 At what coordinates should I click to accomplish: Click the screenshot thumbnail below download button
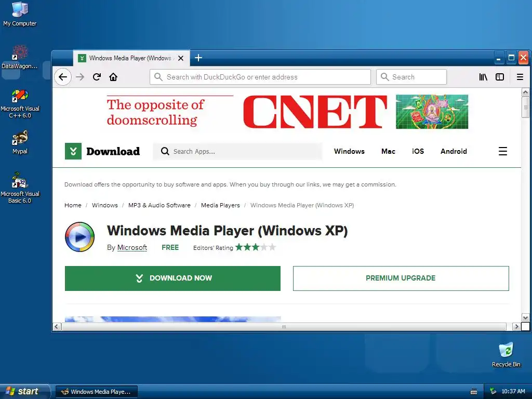(172, 320)
